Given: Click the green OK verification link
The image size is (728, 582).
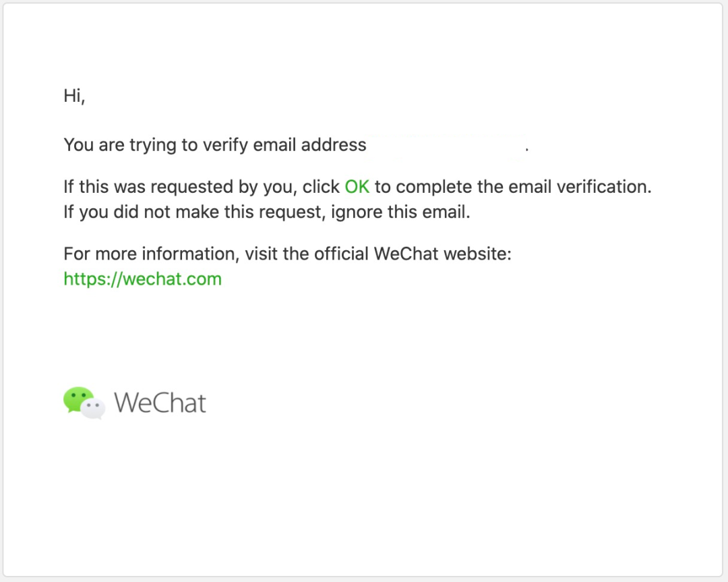Looking at the screenshot, I should pyautogui.click(x=357, y=187).
